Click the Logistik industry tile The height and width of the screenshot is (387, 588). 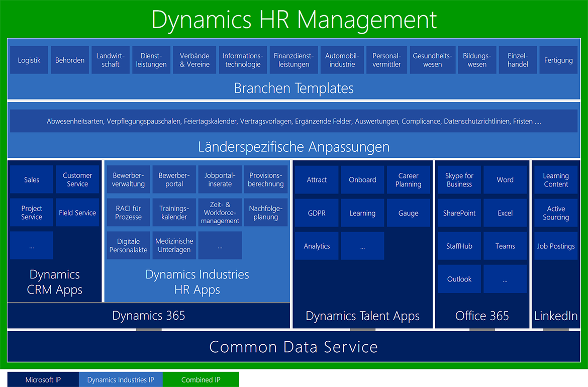point(29,60)
